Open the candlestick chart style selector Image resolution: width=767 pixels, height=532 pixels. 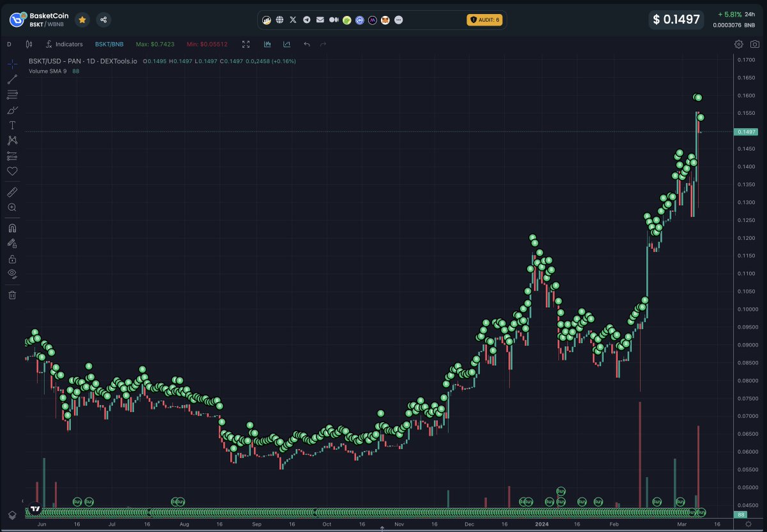coord(29,44)
